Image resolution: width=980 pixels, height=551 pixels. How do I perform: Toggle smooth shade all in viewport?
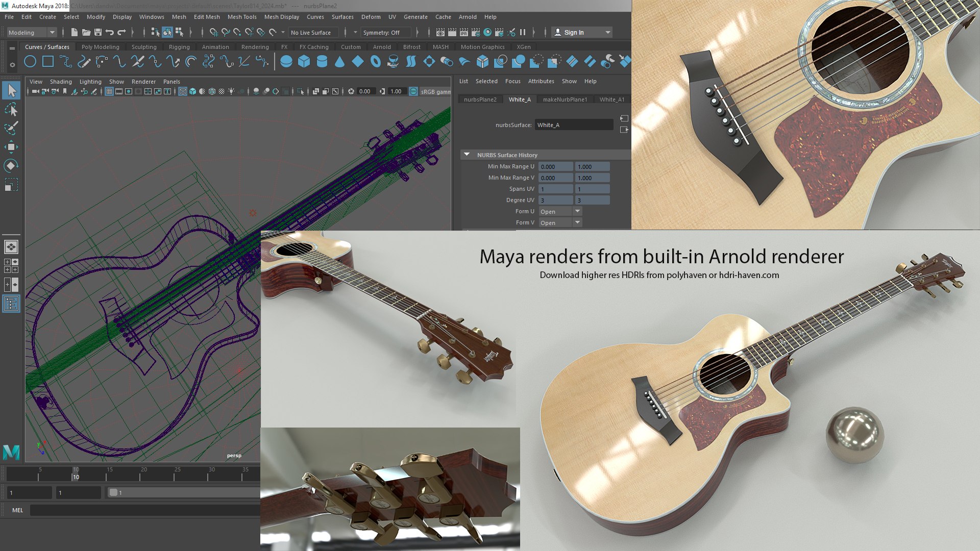(x=192, y=91)
